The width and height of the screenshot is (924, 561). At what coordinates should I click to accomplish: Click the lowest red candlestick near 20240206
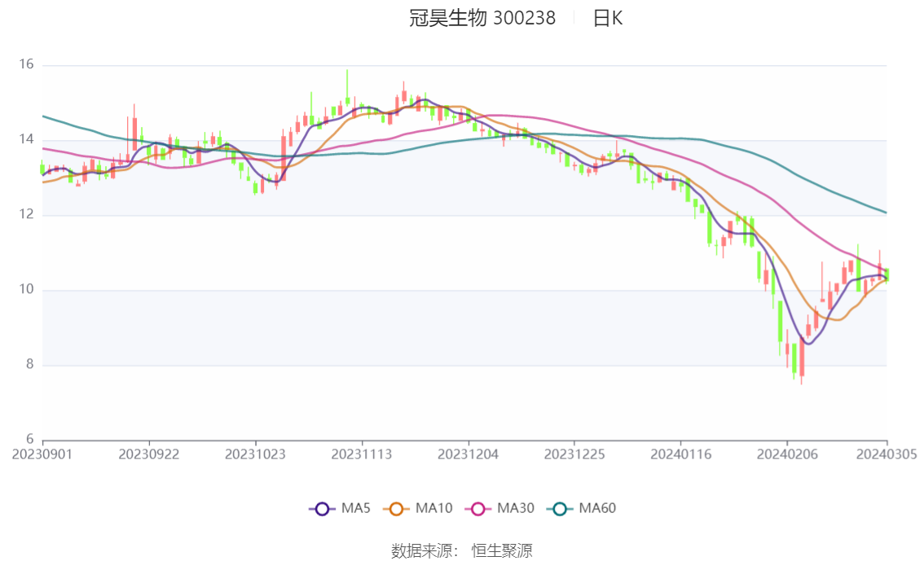tap(802, 358)
